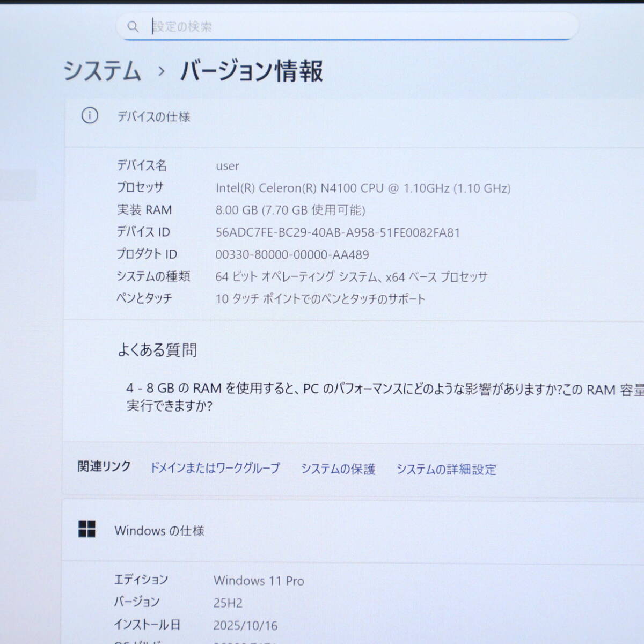Image resolution: width=644 pixels, height=644 pixels.
Task: Click the デバイス ID label
Action: pos(143,232)
